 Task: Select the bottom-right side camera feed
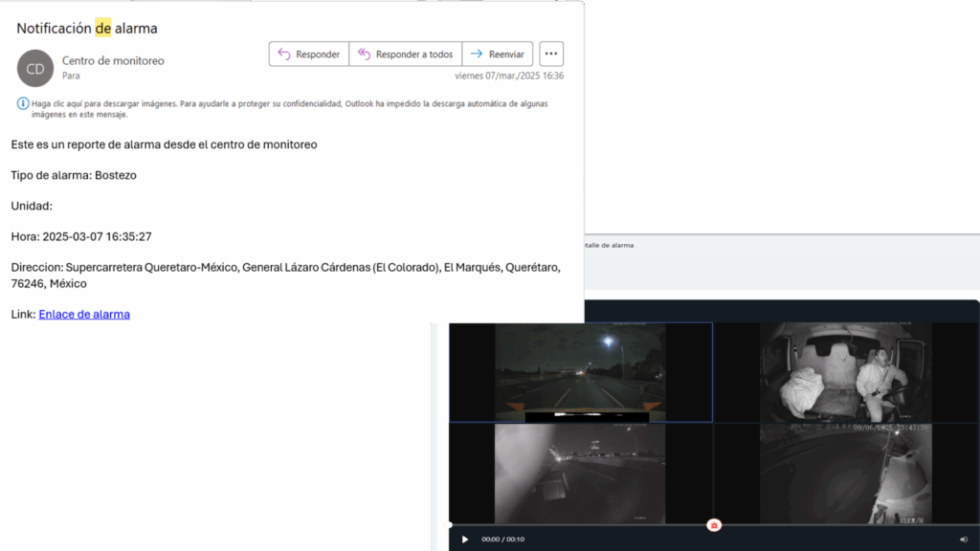[846, 474]
